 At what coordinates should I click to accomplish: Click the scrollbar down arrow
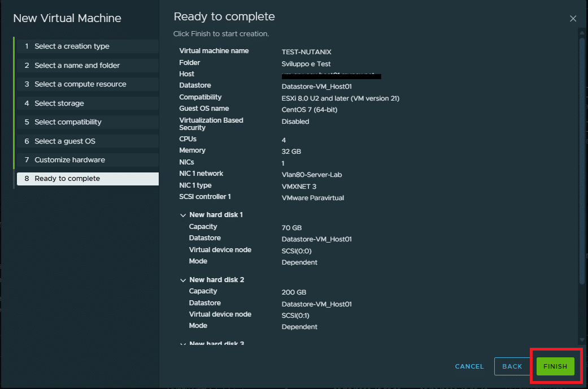(582, 340)
